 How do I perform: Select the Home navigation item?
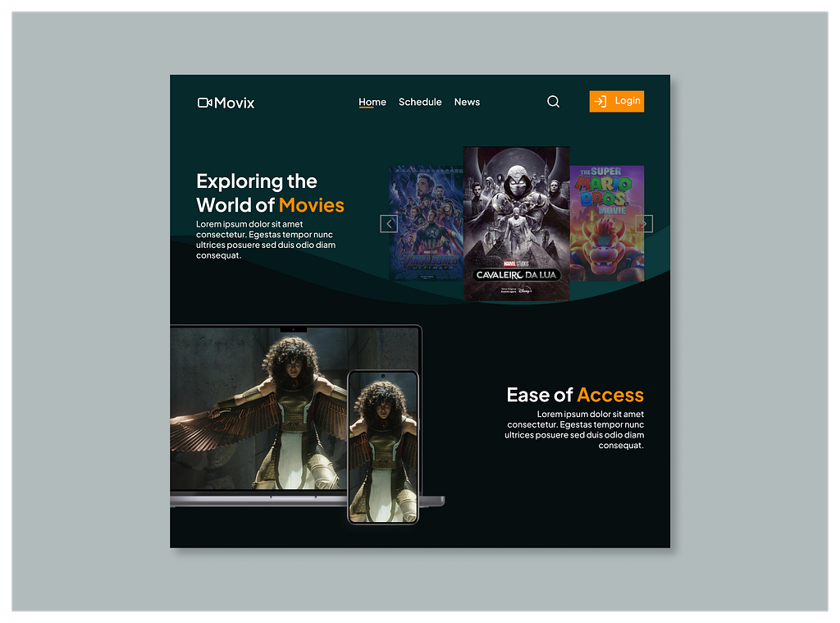(372, 102)
